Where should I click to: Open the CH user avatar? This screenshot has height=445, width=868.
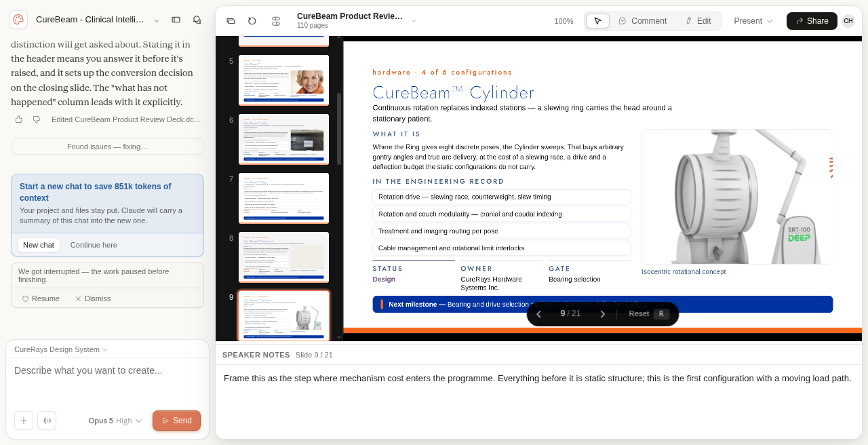click(x=848, y=21)
